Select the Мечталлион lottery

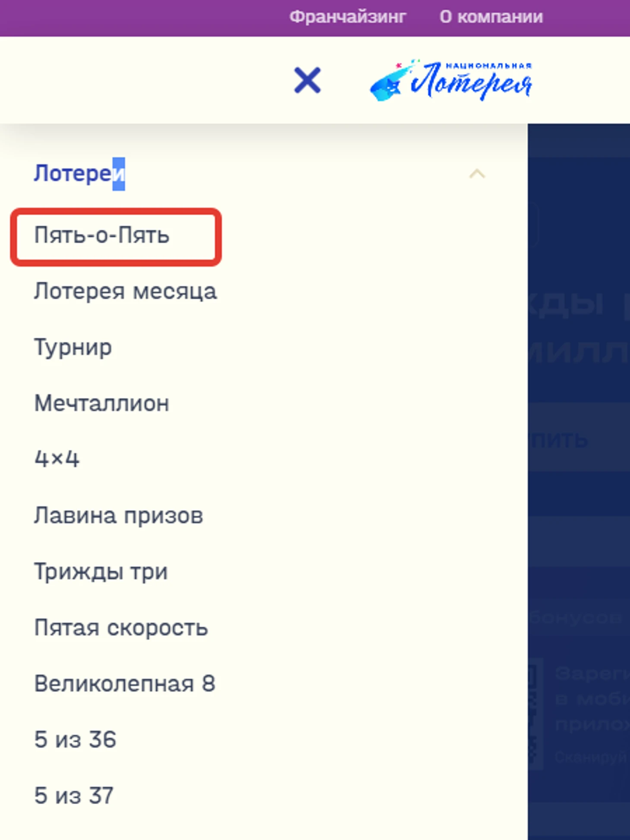coord(102,403)
